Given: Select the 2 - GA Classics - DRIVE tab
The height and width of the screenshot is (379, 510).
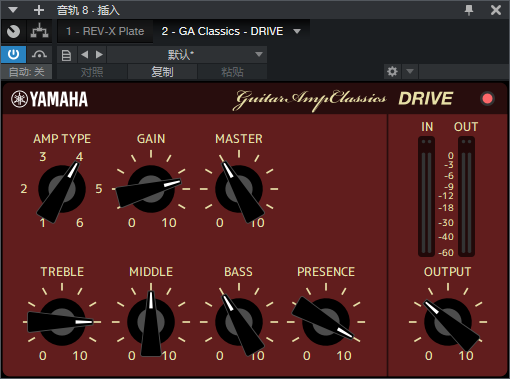Looking at the screenshot, I should (222, 31).
